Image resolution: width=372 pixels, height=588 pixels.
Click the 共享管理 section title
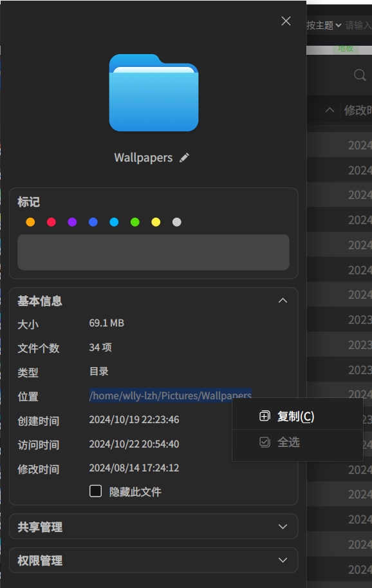(x=40, y=527)
